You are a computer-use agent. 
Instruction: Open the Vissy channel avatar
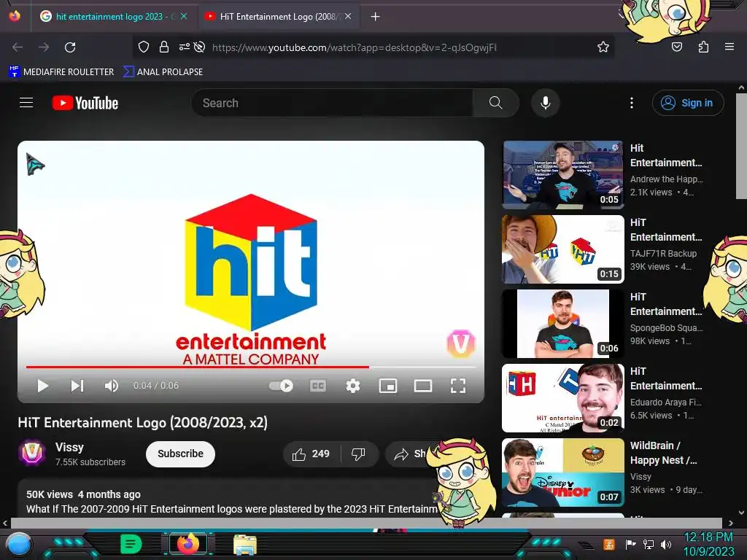pos(32,453)
